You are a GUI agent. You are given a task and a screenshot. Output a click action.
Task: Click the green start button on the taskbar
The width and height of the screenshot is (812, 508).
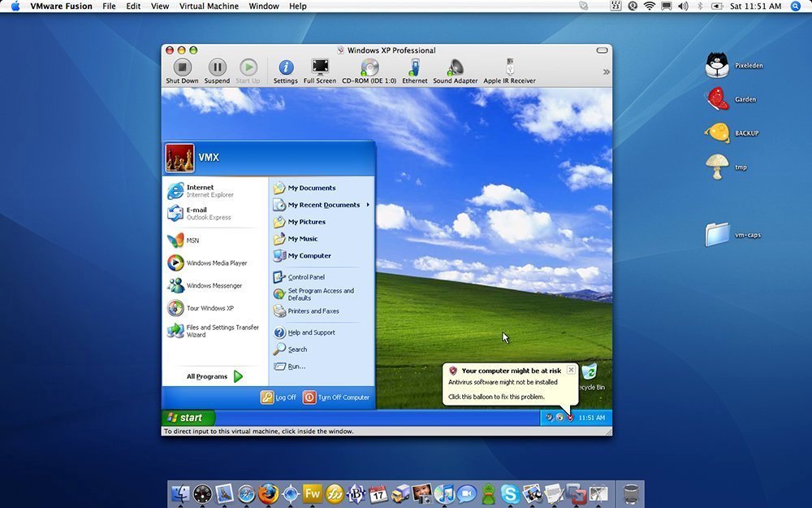pos(188,417)
